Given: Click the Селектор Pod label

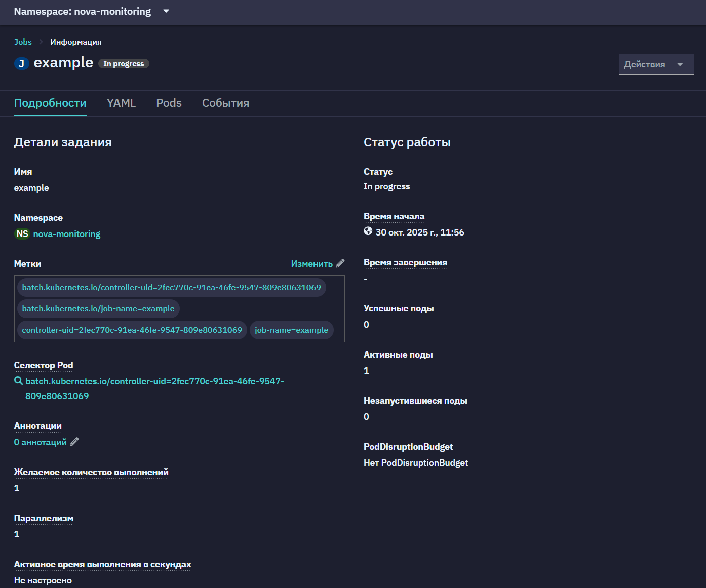Looking at the screenshot, I should (x=44, y=365).
